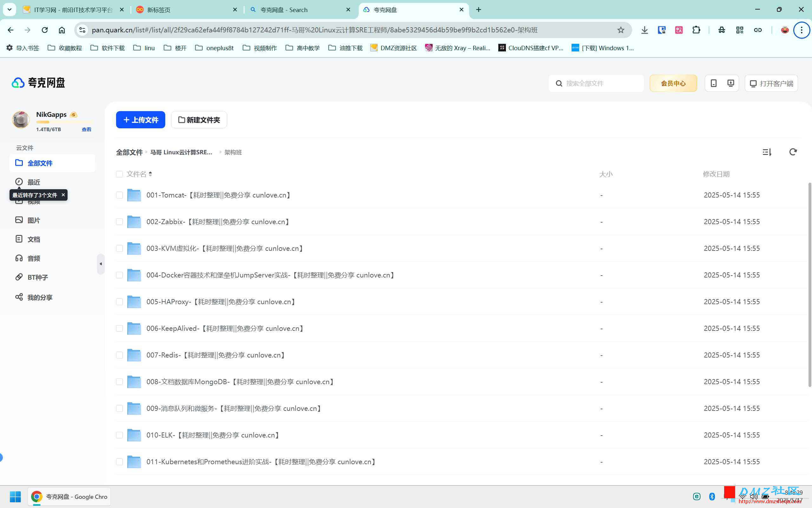Open Chrome extensions puzzle icon
Viewport: 812px width, 508px height.
tap(696, 30)
